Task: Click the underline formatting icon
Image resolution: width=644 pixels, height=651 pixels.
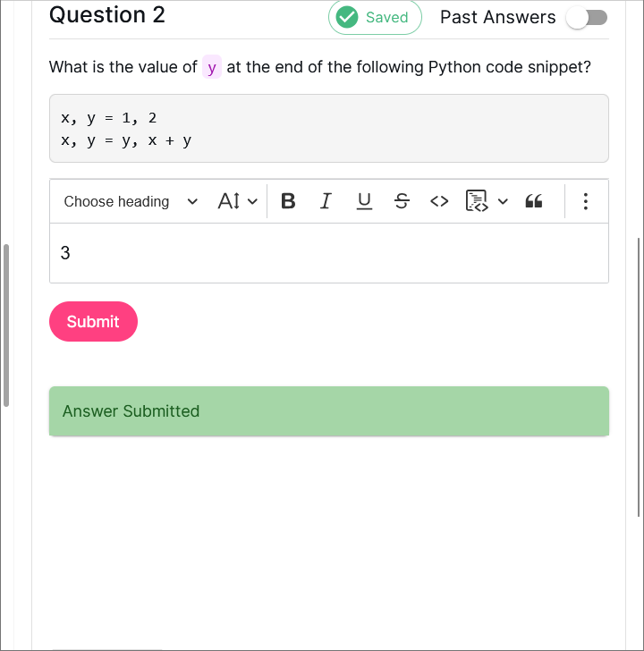Action: click(x=364, y=201)
